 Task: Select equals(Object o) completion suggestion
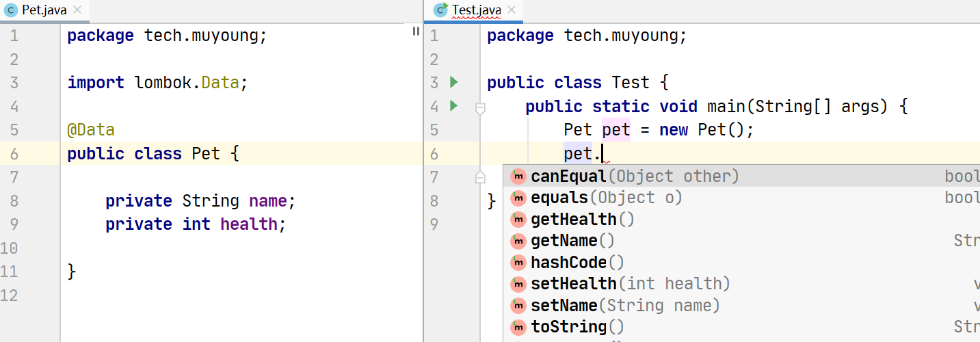pos(606,198)
